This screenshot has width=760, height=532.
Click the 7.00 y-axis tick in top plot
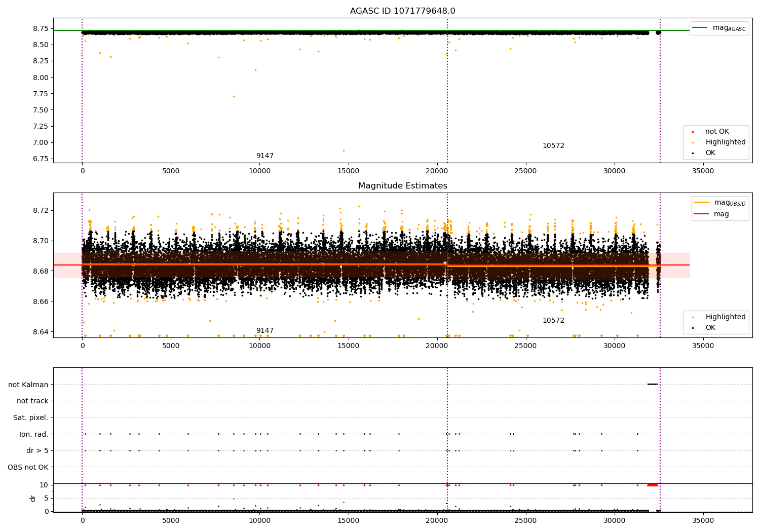[x=40, y=142]
